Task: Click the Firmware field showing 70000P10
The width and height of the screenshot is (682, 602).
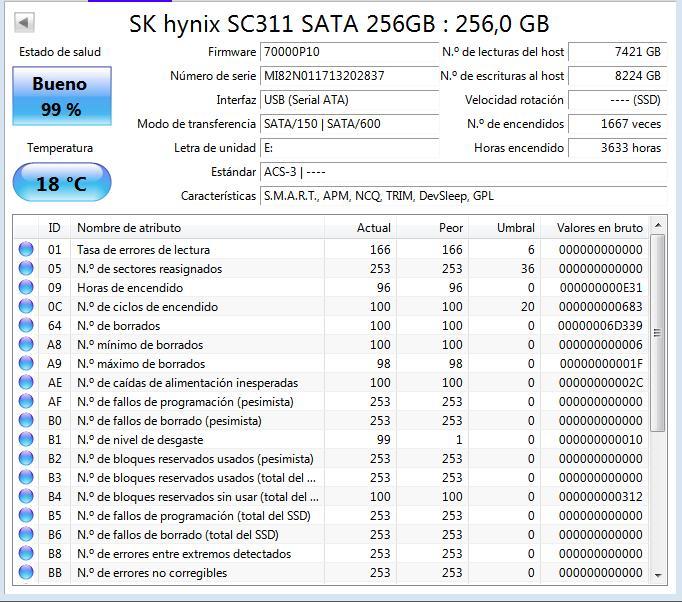Action: pos(349,52)
